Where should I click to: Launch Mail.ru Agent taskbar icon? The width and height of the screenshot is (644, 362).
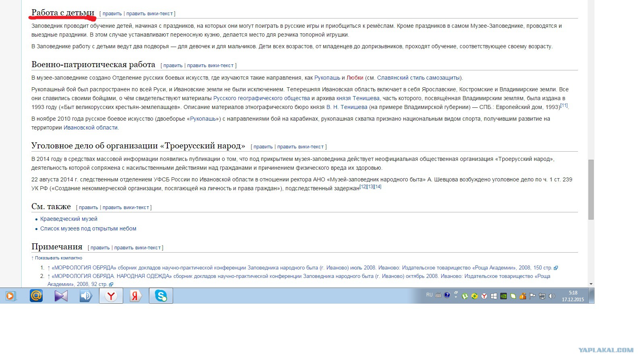(x=36, y=296)
